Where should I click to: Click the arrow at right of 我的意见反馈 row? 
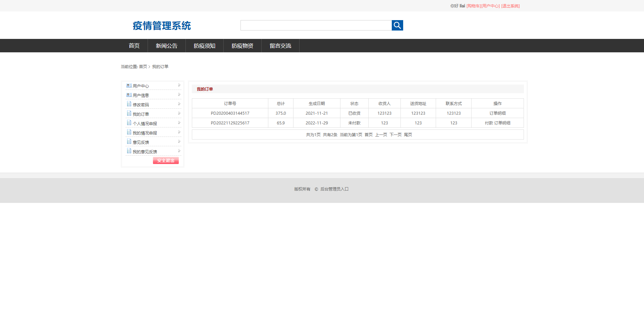click(x=179, y=151)
